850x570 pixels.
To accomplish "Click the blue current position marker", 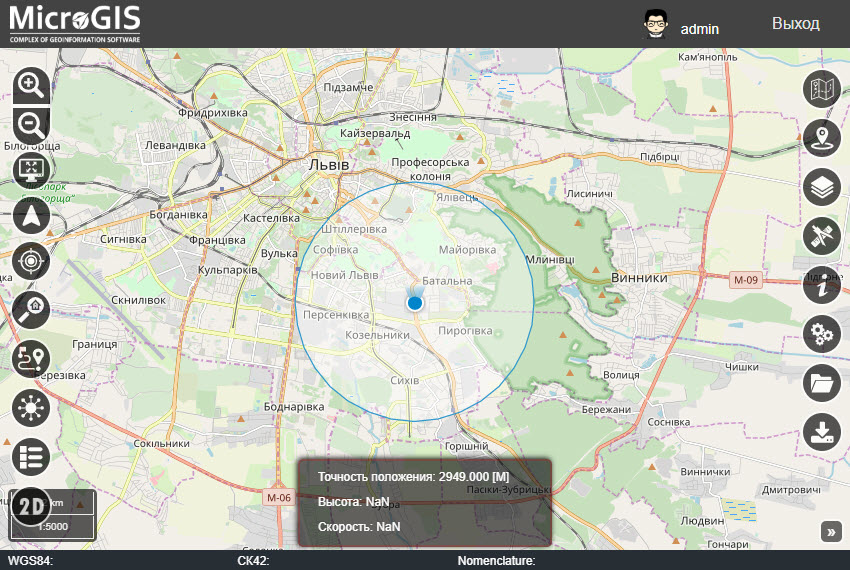I will pyautogui.click(x=415, y=303).
